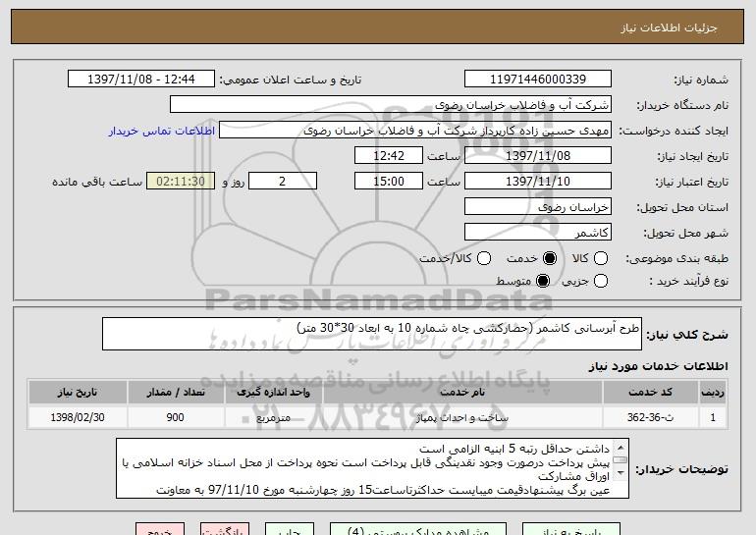Viewport: 756px width, 535px height.
Task: Click the buyer notes scrollbar down arrow
Action: 621,473
